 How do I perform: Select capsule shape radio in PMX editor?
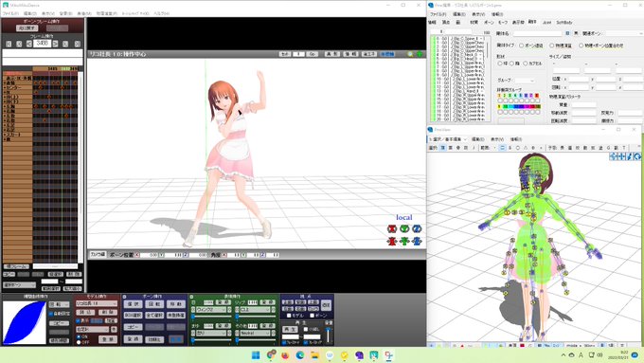[x=526, y=64]
